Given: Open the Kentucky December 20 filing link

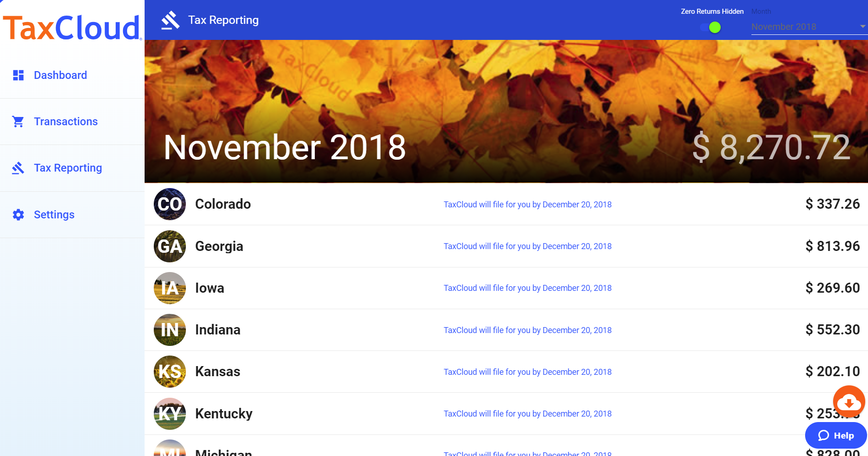Looking at the screenshot, I should click(x=528, y=413).
